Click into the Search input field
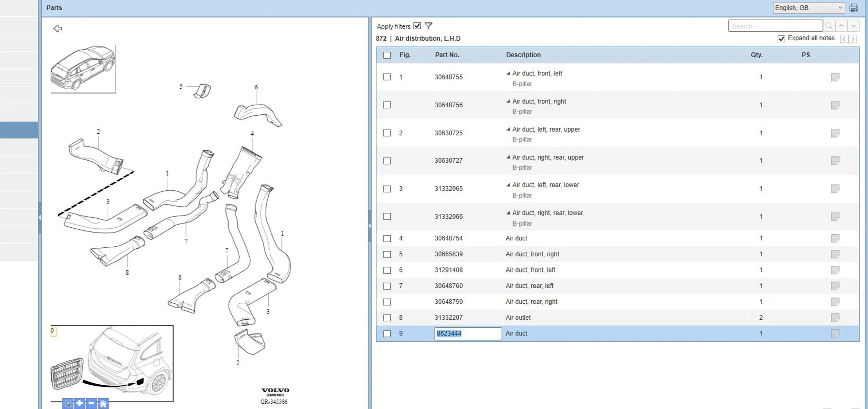Screen dimensions: 868x409 pyautogui.click(x=775, y=26)
